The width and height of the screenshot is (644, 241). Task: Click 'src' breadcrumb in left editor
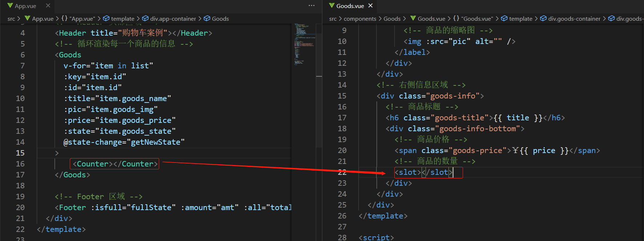coord(11,19)
